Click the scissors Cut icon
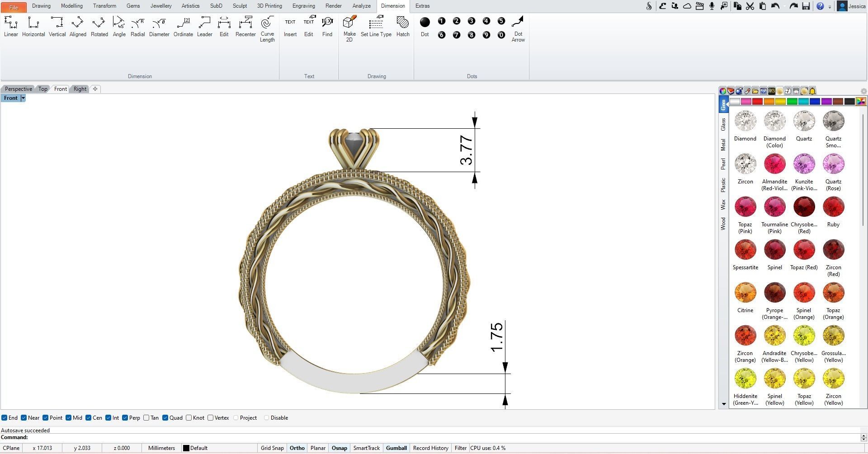The width and height of the screenshot is (868, 454). pyautogui.click(x=750, y=6)
